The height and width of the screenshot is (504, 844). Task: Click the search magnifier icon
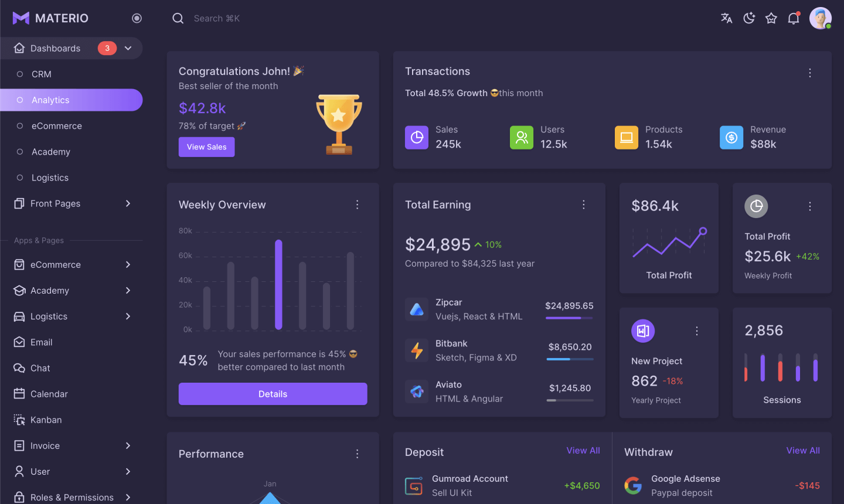pyautogui.click(x=178, y=18)
